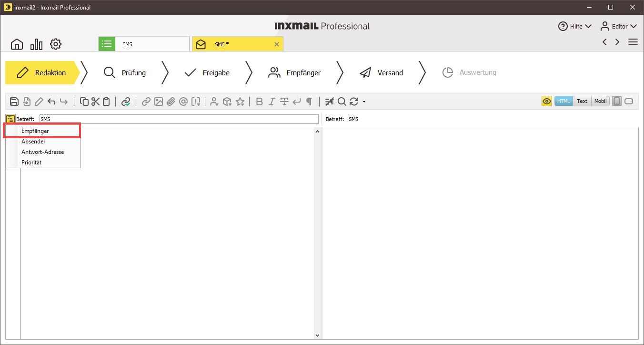Viewport: 644px width, 345px height.
Task: Click the @ icon in the toolbar
Action: coord(183,101)
